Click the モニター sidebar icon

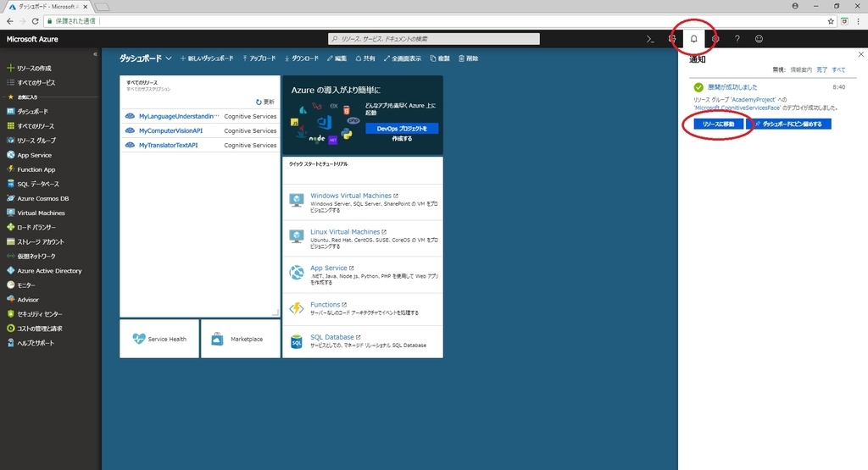pos(10,285)
